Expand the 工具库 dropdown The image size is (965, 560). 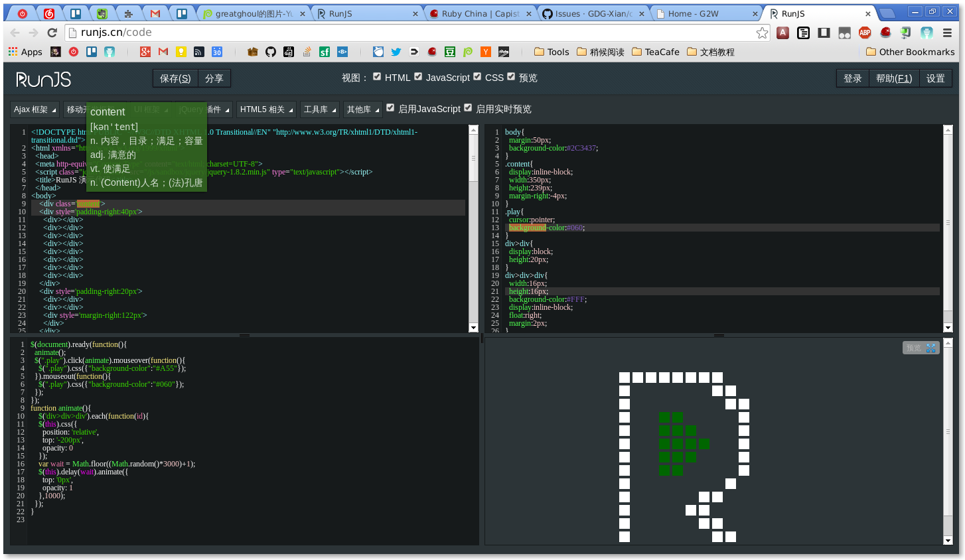[x=320, y=109]
